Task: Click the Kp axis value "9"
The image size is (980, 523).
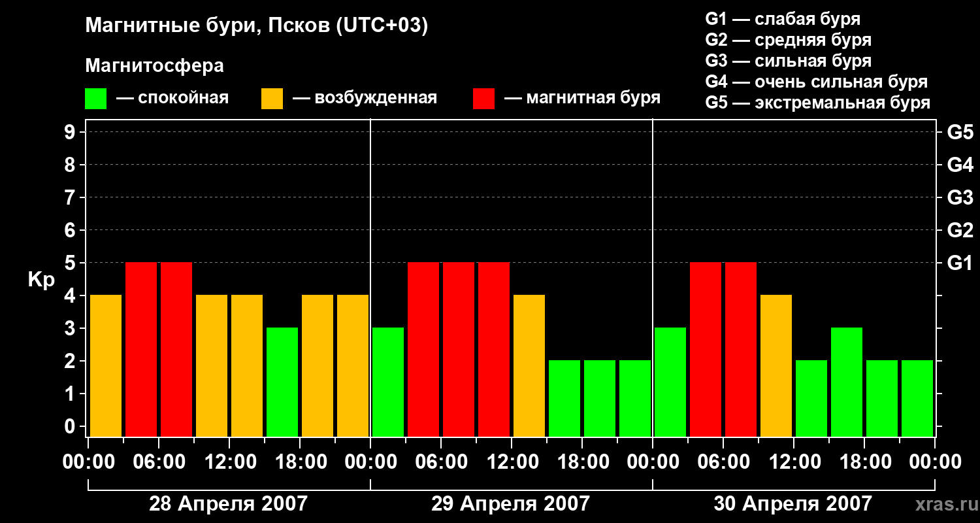Action: 71,132
